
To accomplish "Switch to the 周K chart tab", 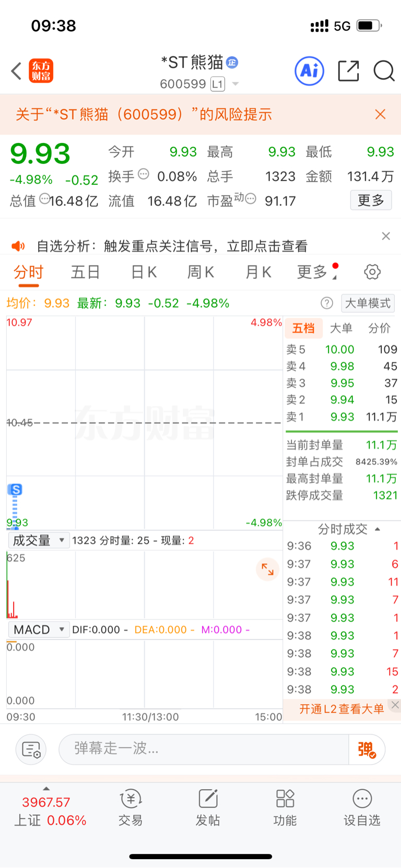I will [200, 272].
